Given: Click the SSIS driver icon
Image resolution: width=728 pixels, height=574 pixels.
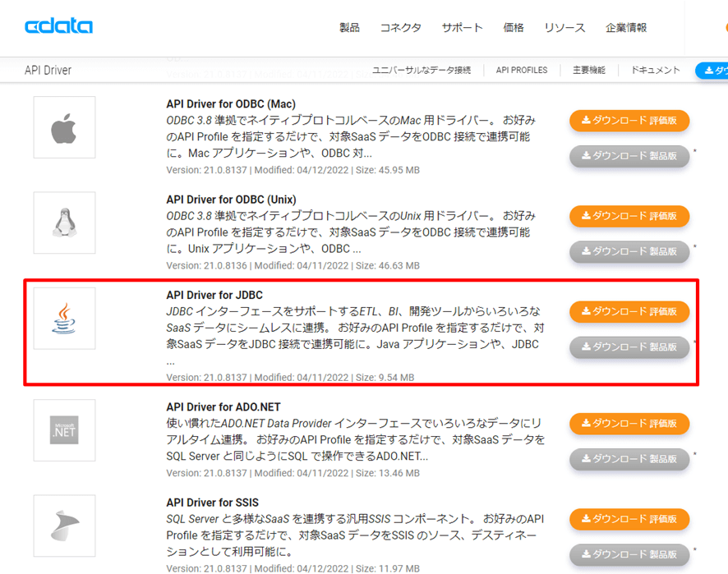Looking at the screenshot, I should pyautogui.click(x=65, y=526).
